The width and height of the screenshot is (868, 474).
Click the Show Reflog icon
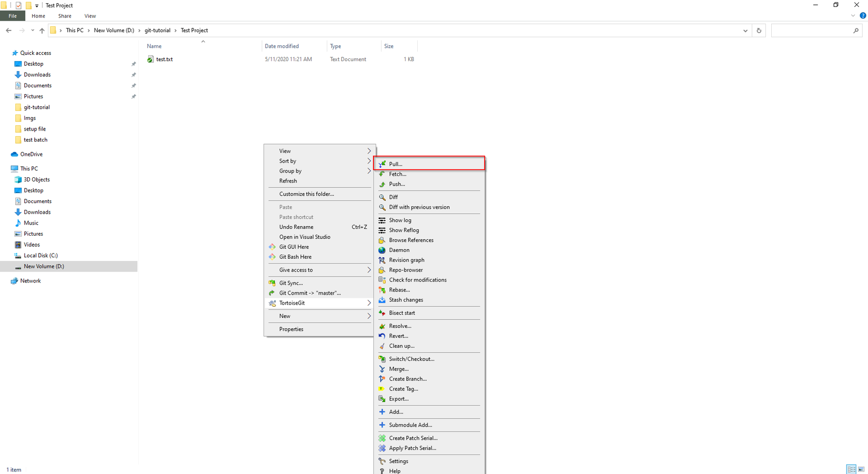point(382,230)
